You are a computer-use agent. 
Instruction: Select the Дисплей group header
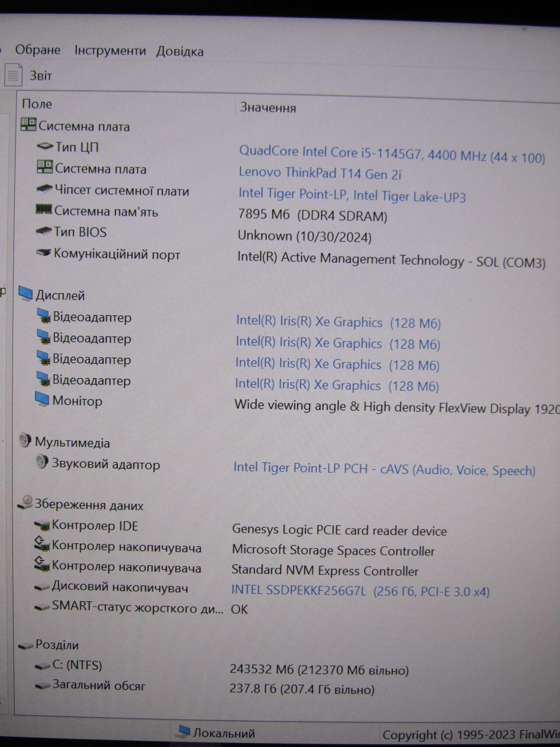point(60,295)
